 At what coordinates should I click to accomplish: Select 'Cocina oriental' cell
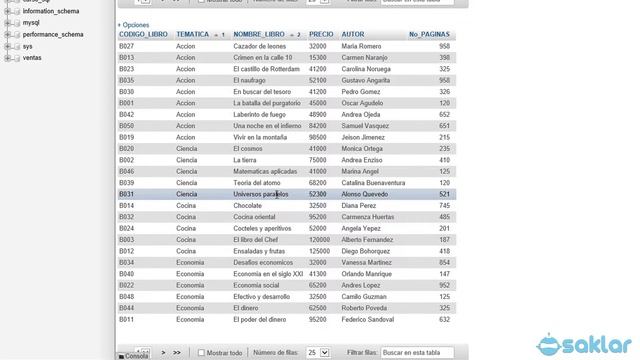tap(254, 217)
